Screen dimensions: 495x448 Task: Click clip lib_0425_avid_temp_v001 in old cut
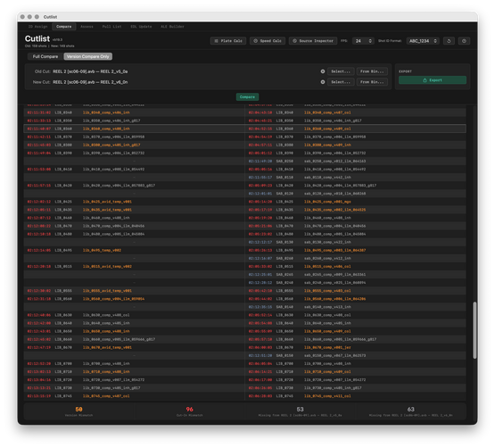[107, 202]
